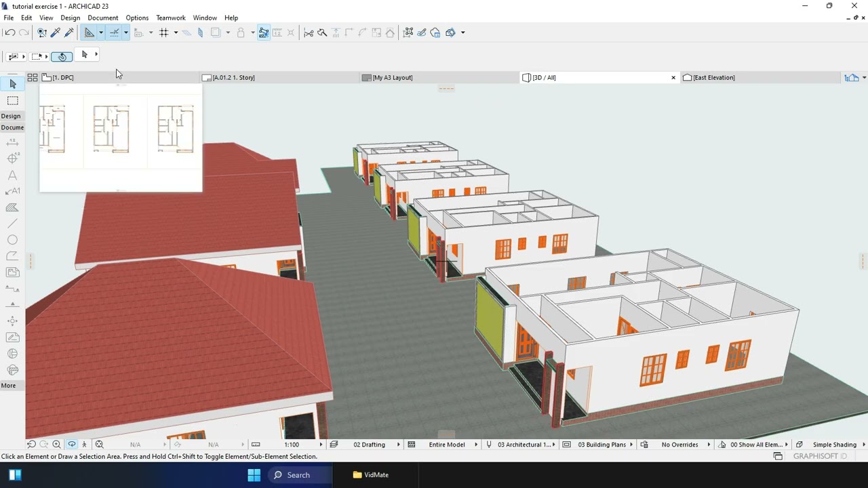Toggle the Quick Selection magnet

62,56
